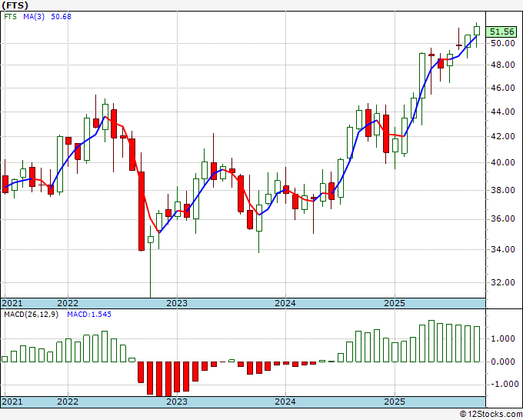
Task: Click 2023 on the price chart timeline
Action: coord(177,303)
